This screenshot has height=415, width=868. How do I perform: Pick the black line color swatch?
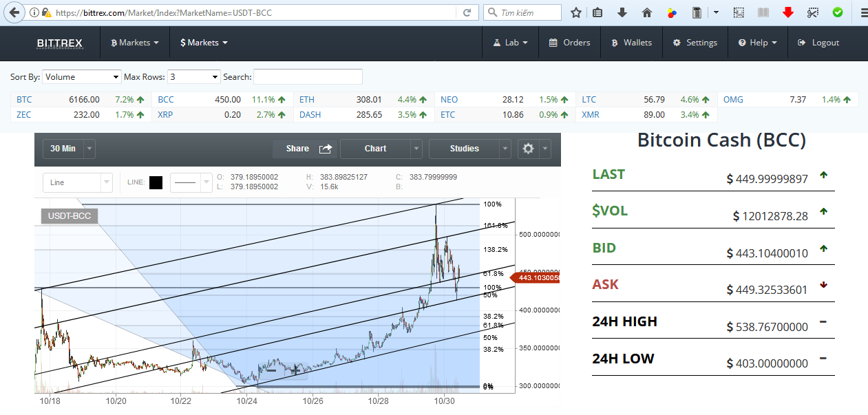click(x=156, y=182)
